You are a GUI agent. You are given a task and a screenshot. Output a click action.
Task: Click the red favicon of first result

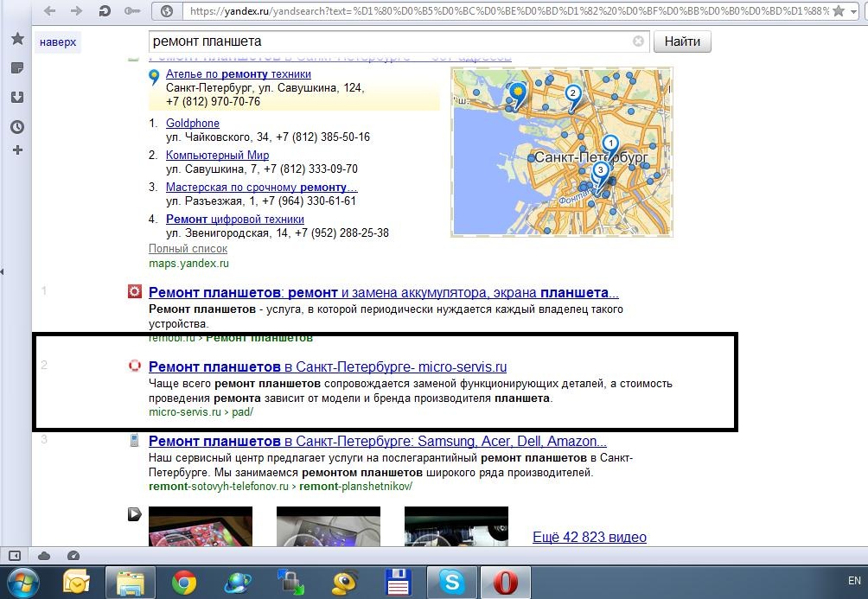[x=135, y=291]
